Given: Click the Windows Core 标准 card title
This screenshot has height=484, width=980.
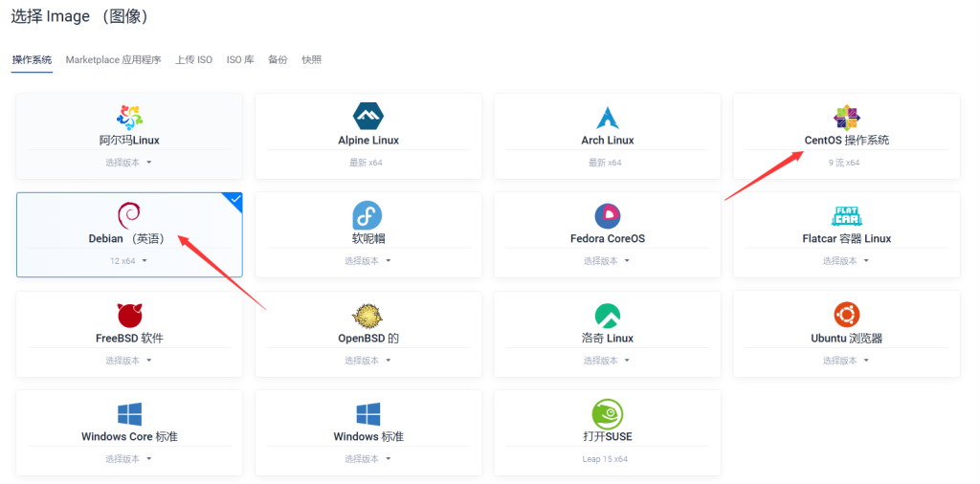Looking at the screenshot, I should tap(129, 436).
